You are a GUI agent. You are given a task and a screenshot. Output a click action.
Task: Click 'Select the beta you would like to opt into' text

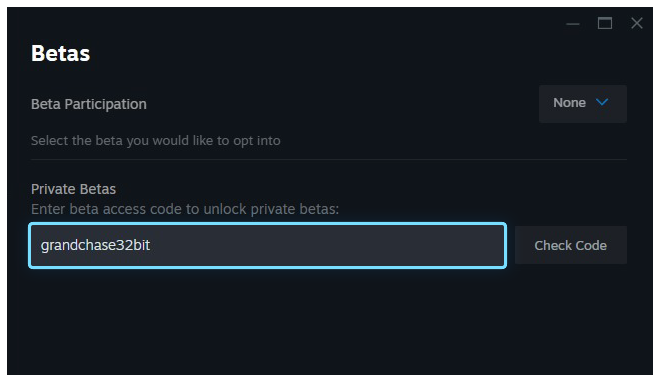pyautogui.click(x=156, y=141)
